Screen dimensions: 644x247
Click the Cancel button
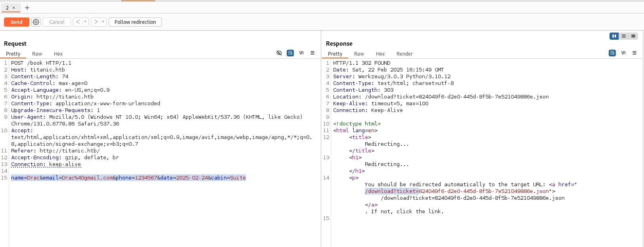[x=57, y=22]
